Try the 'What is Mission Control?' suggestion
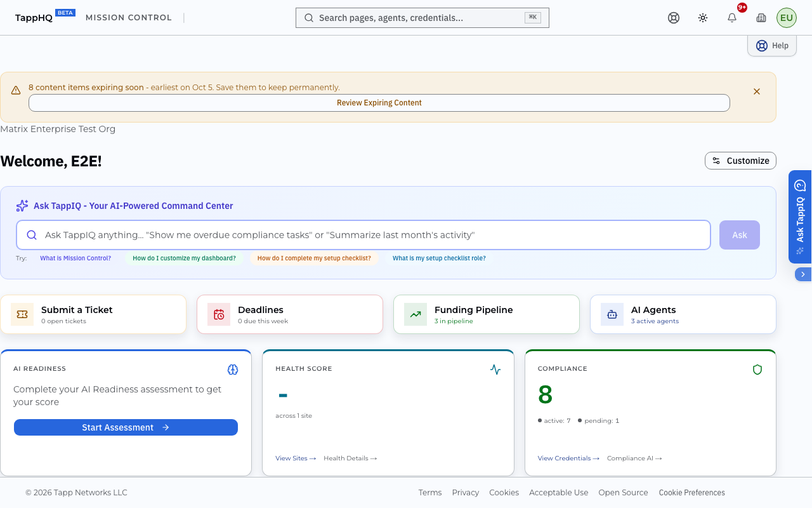Viewport: 812px width, 508px height. [75, 258]
